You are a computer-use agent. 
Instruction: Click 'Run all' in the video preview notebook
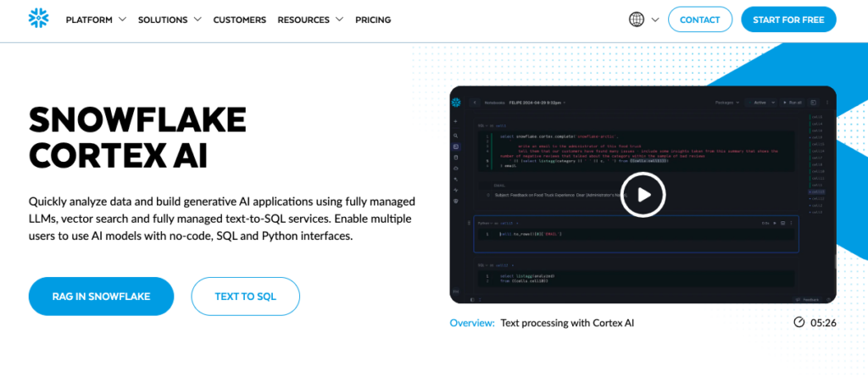[792, 103]
